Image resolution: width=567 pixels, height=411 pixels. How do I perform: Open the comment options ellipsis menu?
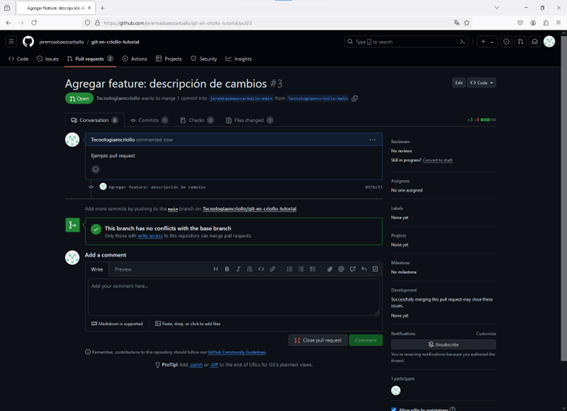(372, 140)
